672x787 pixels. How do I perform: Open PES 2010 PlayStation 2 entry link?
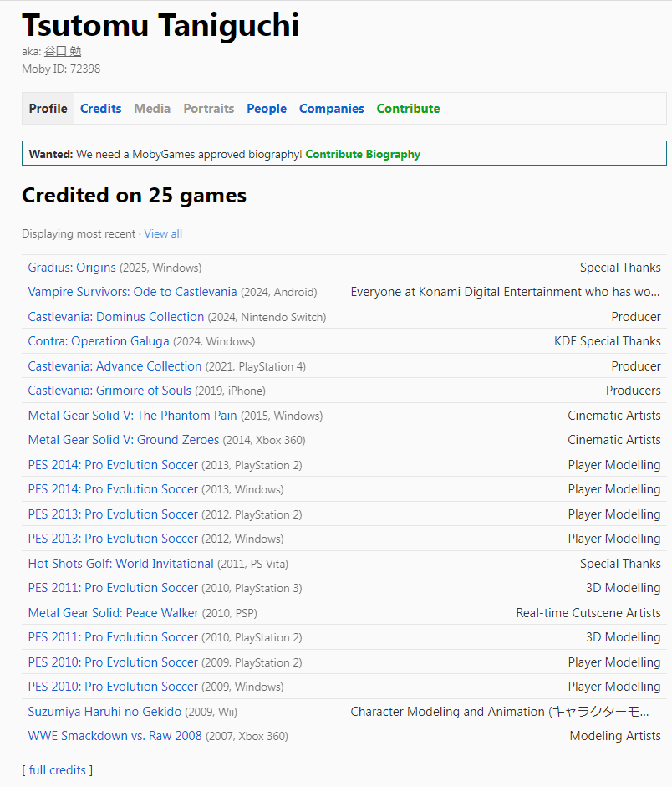[113, 662]
